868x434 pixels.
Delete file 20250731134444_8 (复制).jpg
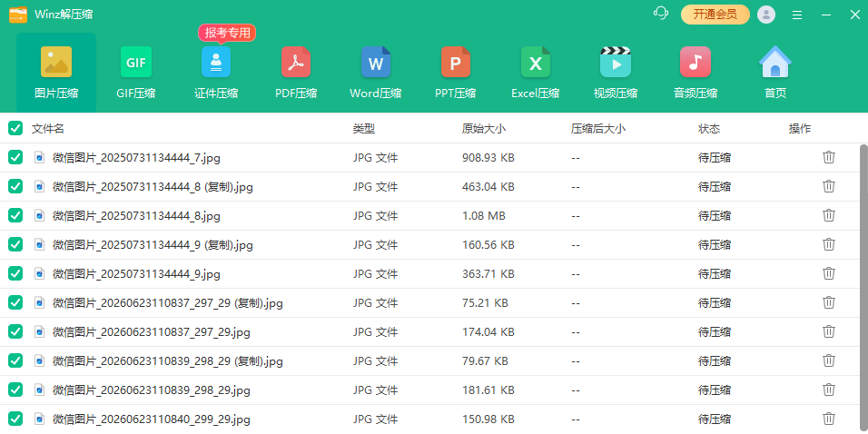coord(829,186)
